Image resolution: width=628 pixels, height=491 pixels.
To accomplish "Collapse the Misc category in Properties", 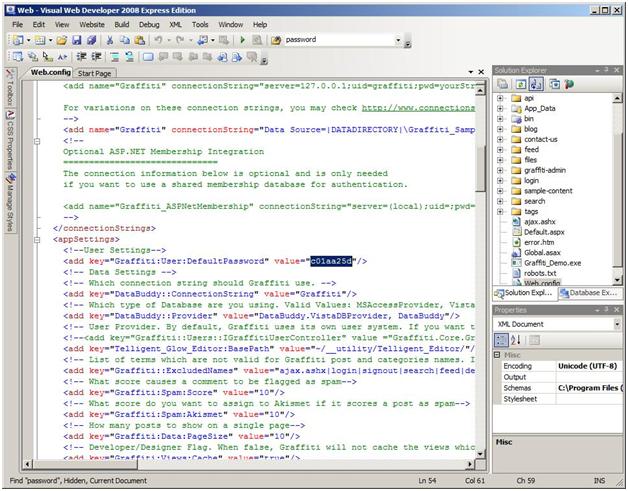I will [497, 355].
